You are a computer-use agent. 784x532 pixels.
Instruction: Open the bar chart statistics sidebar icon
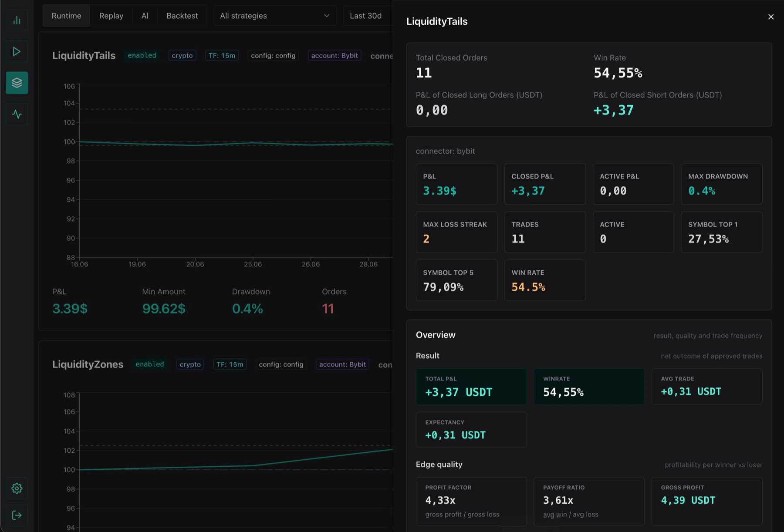point(17,20)
